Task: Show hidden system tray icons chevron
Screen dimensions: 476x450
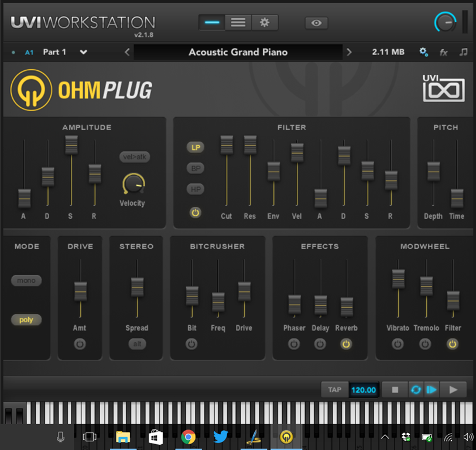Action: (x=385, y=437)
